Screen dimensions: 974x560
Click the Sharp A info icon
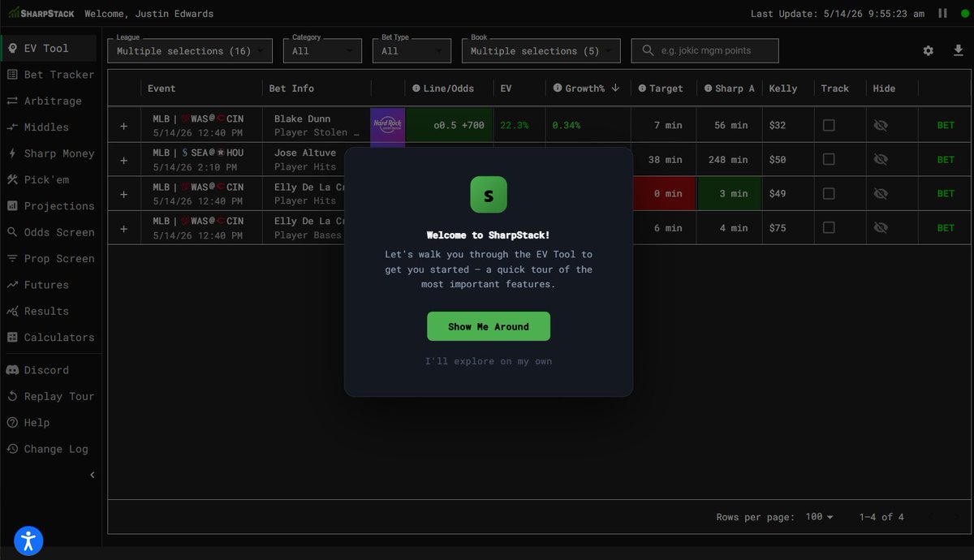tap(709, 88)
